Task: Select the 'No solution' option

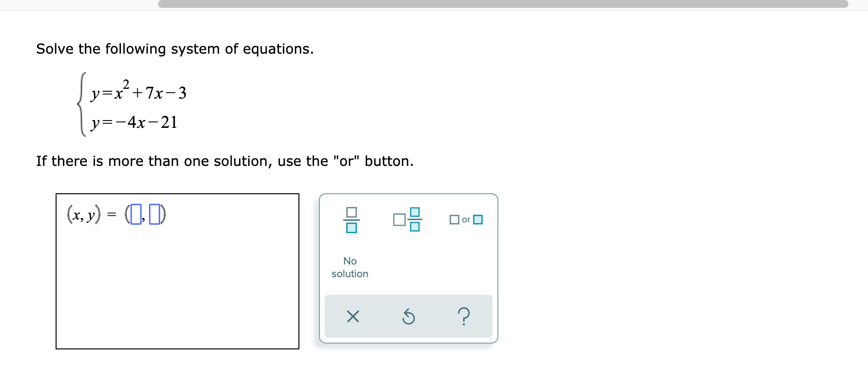Action: tap(350, 267)
